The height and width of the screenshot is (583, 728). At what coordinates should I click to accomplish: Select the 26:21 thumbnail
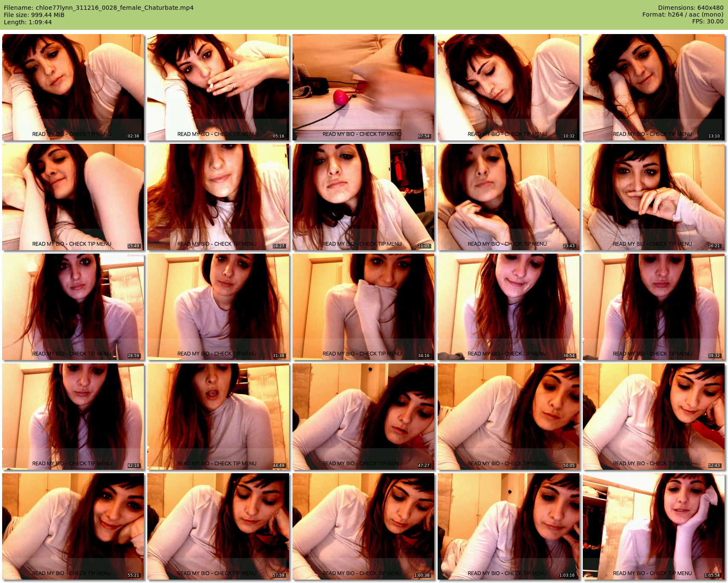653,197
